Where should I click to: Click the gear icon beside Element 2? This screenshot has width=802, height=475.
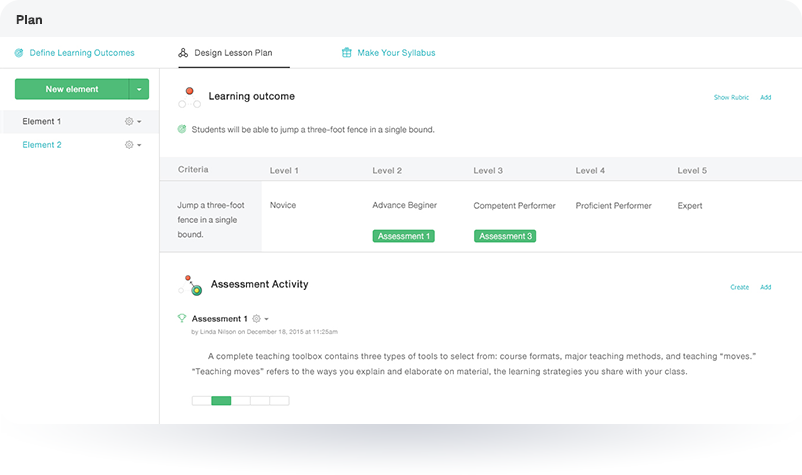tap(129, 145)
